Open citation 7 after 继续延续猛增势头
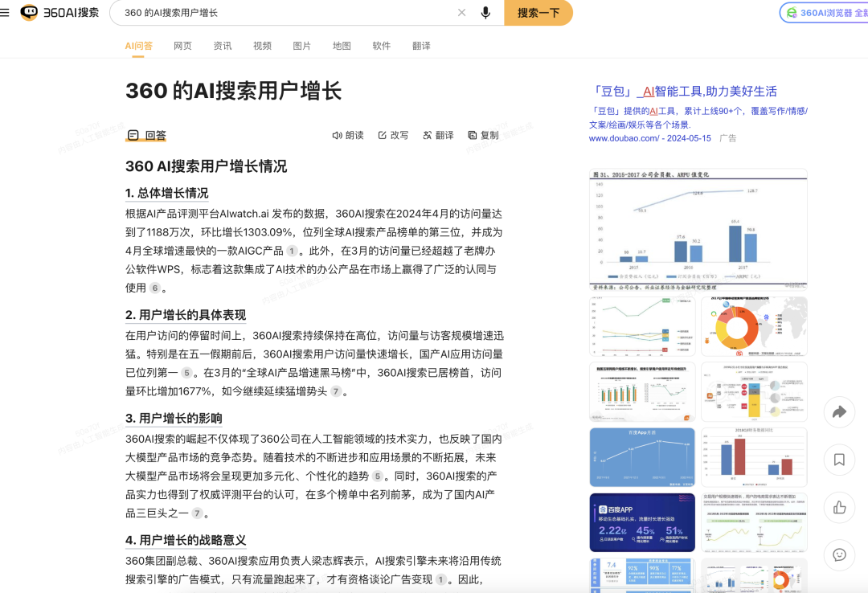The image size is (868, 593). coord(335,391)
